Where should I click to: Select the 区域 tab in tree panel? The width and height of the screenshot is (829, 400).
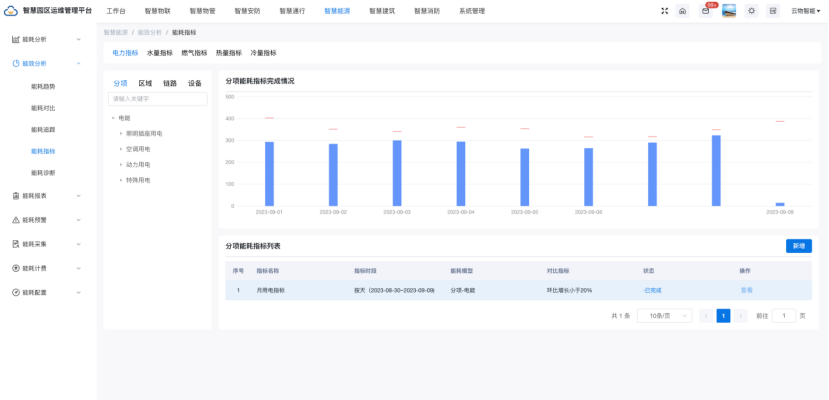coord(145,84)
